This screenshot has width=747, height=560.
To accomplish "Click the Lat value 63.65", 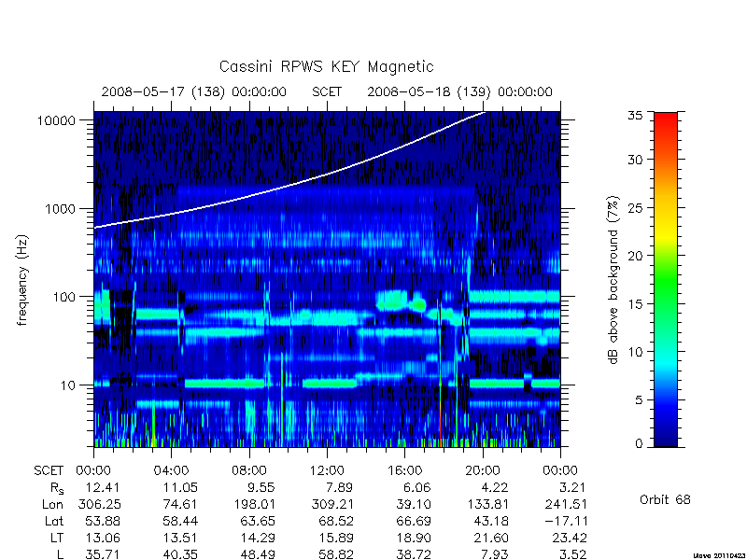I will click(258, 522).
